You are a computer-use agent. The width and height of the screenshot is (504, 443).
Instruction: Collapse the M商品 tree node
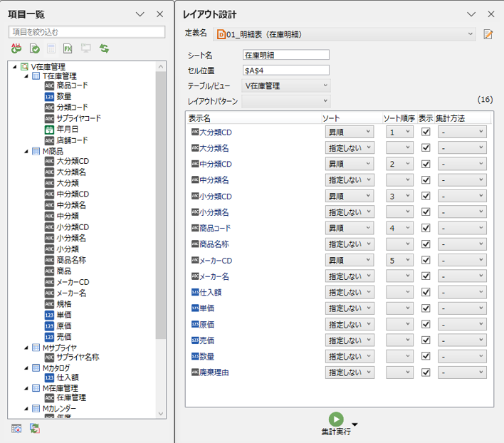(26, 152)
